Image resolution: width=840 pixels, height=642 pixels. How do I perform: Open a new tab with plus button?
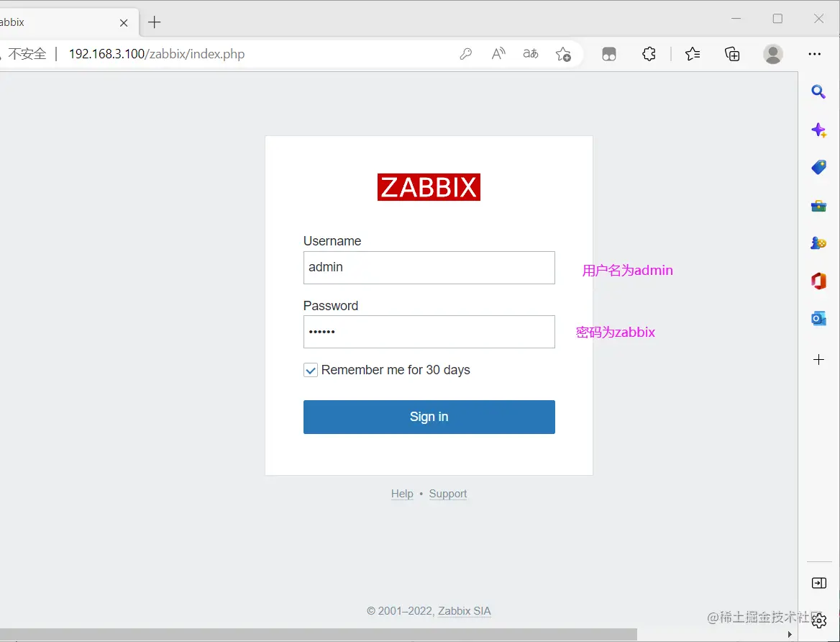pyautogui.click(x=155, y=22)
